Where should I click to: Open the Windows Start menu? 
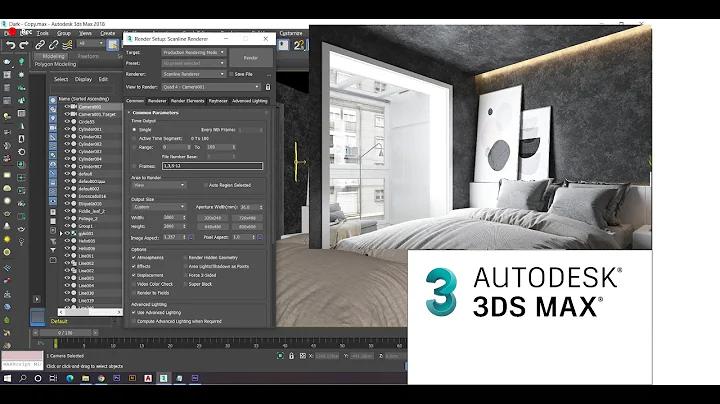7,378
